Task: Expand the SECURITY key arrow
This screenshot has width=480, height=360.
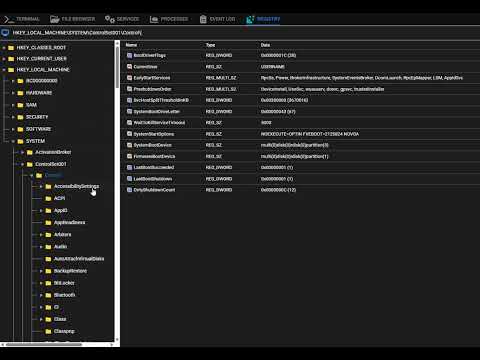Action: tap(13, 117)
